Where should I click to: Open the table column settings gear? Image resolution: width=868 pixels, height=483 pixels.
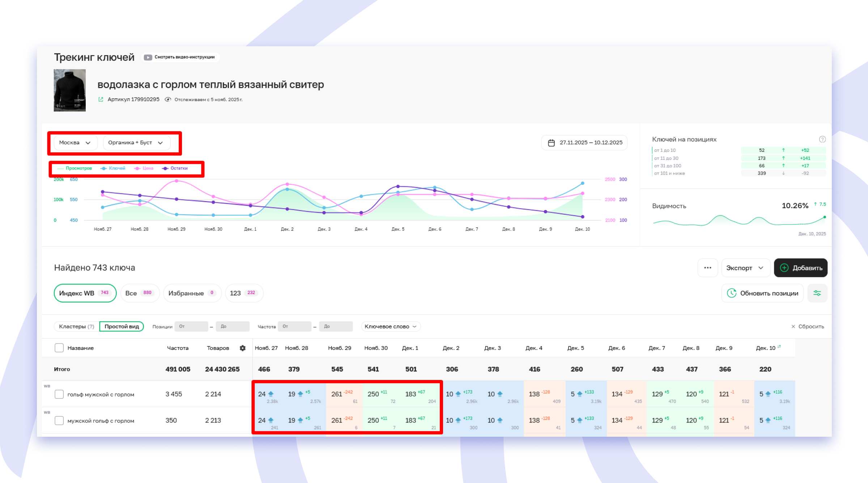(x=243, y=348)
